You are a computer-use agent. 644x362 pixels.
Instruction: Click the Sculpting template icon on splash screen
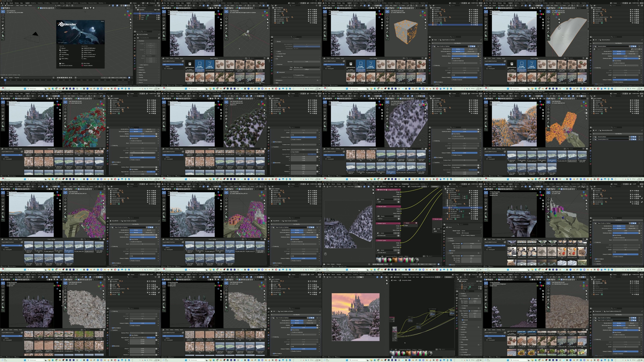(x=60, y=52)
